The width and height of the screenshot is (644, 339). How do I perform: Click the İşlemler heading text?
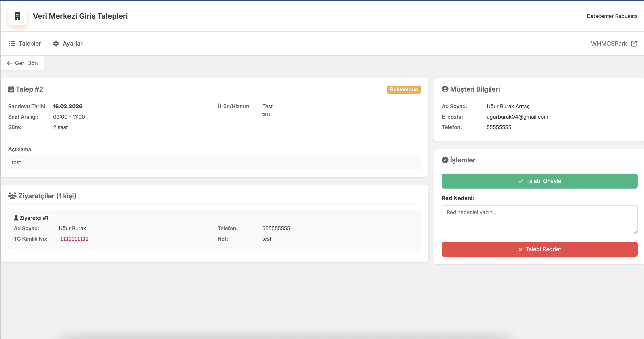(x=463, y=160)
